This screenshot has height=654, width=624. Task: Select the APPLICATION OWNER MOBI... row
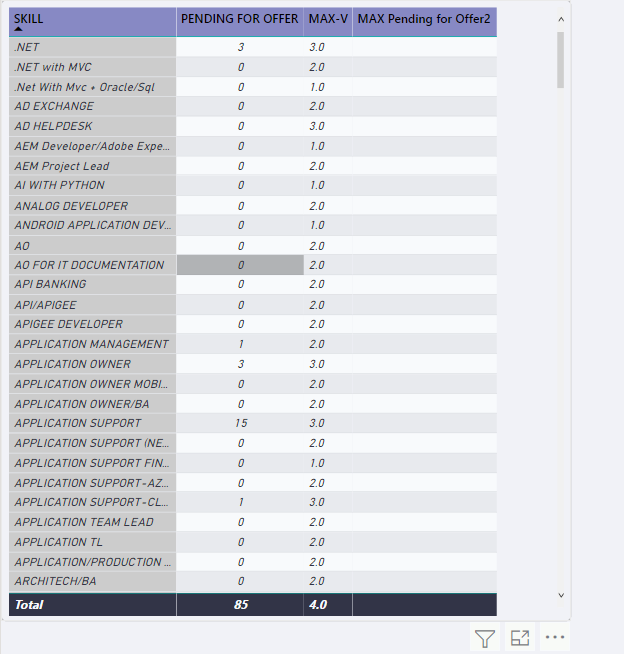(253, 384)
